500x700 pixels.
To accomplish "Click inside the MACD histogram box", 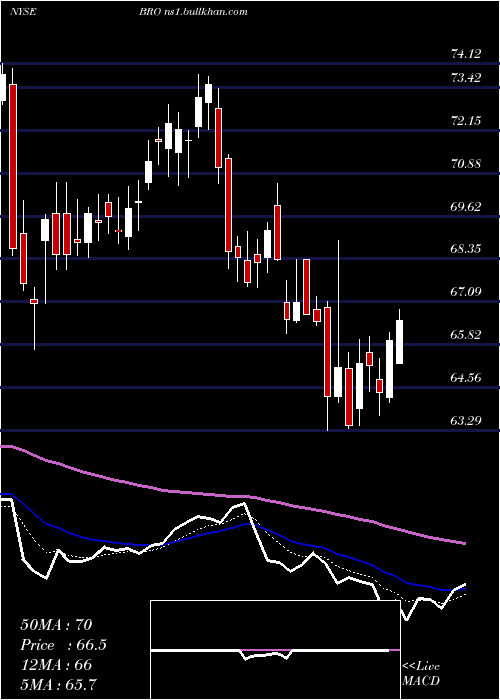I will click(275, 650).
